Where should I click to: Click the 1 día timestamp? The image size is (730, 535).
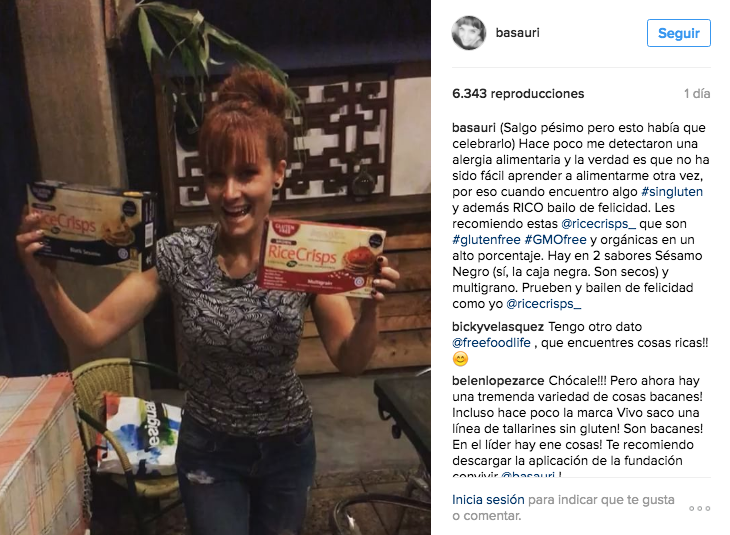[x=697, y=94]
